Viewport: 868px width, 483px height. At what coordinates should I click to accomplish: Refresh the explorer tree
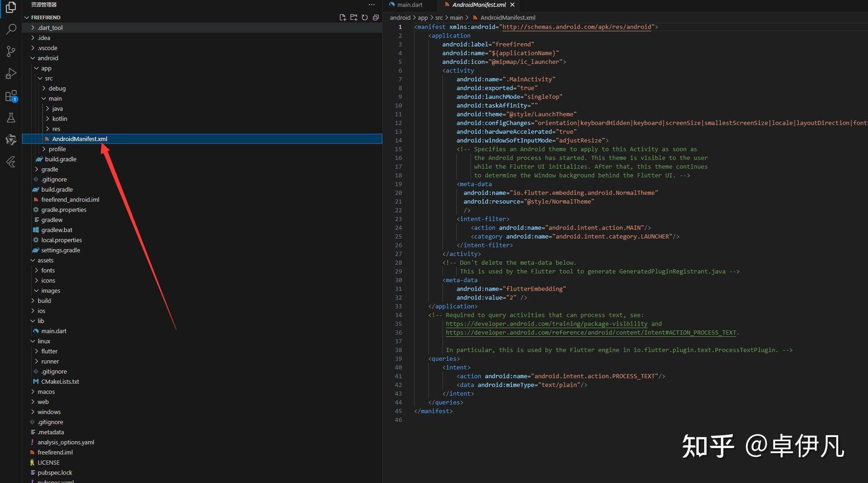(x=365, y=17)
